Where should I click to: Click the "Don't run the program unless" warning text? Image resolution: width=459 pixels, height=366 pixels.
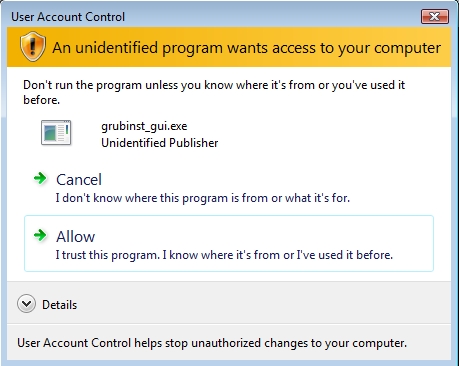(x=214, y=92)
